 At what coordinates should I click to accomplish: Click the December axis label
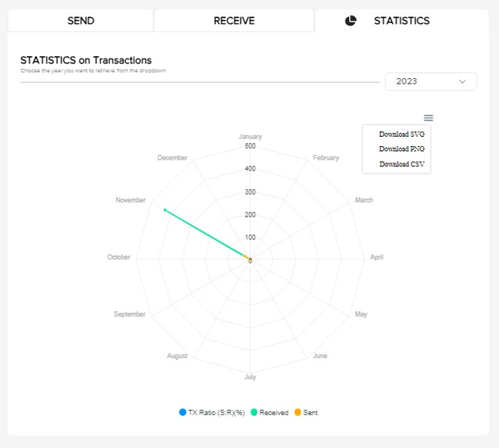coord(172,158)
